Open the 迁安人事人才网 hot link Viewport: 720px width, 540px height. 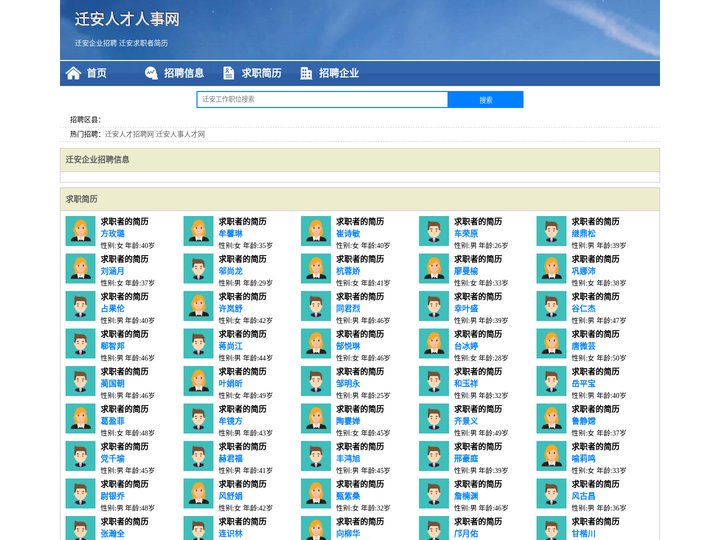coord(180,134)
